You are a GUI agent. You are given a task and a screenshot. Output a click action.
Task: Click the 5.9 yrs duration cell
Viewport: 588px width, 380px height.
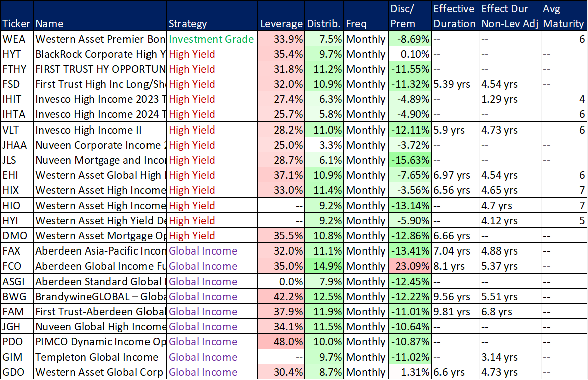tap(455, 130)
